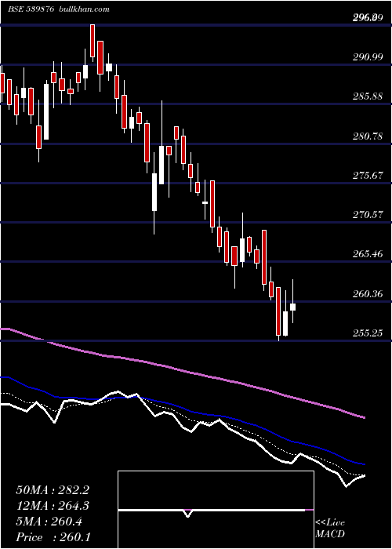Select the 255.25 price axis label
Viewport: 392px width, 549px height.
367,333
